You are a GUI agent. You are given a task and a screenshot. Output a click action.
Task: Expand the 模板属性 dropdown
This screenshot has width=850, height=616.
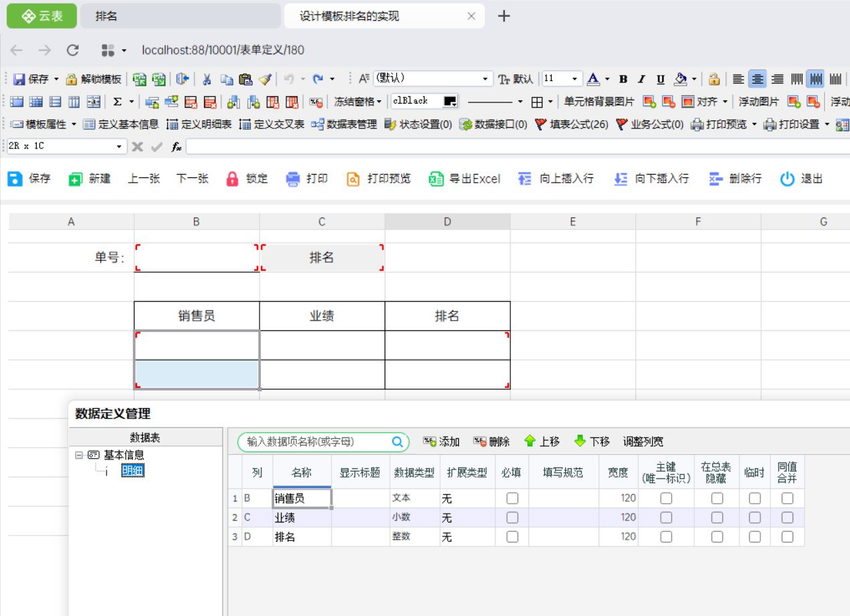click(72, 124)
